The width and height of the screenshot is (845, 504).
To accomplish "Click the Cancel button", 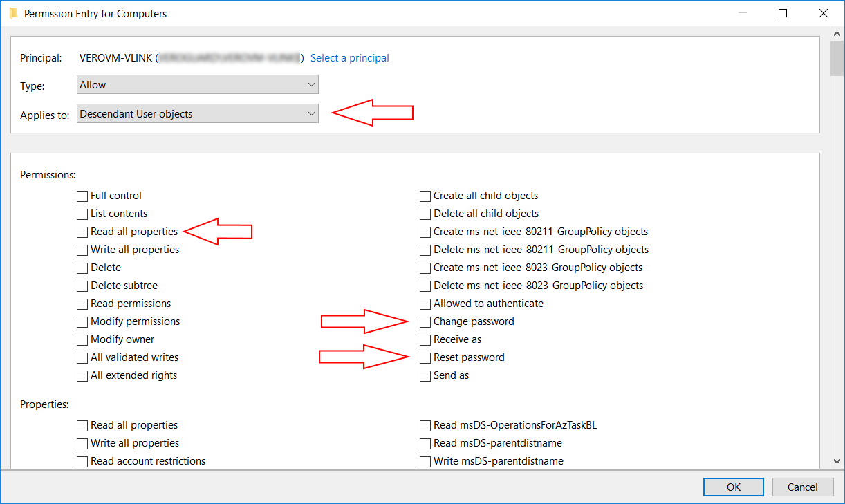I will click(802, 487).
